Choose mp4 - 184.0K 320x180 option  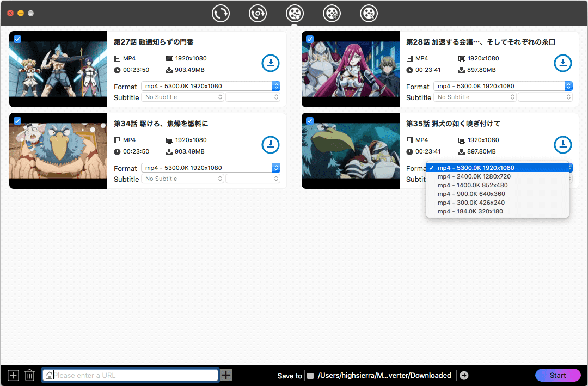click(498, 211)
